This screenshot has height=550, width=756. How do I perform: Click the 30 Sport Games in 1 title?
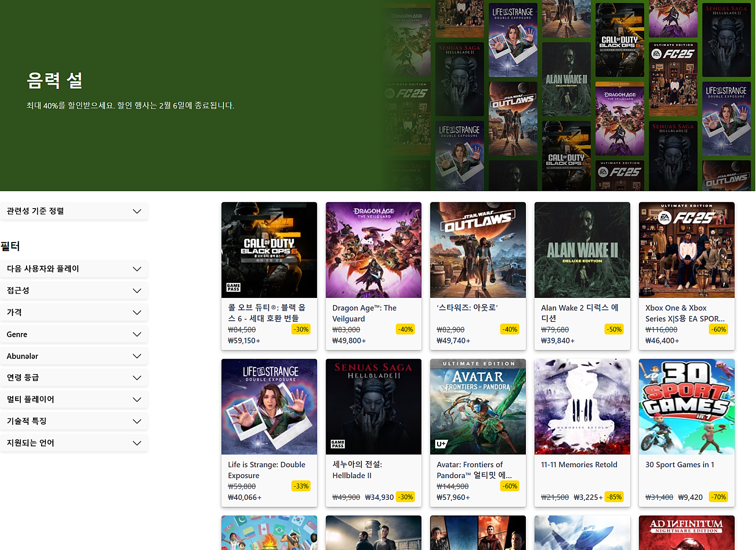[680, 465]
